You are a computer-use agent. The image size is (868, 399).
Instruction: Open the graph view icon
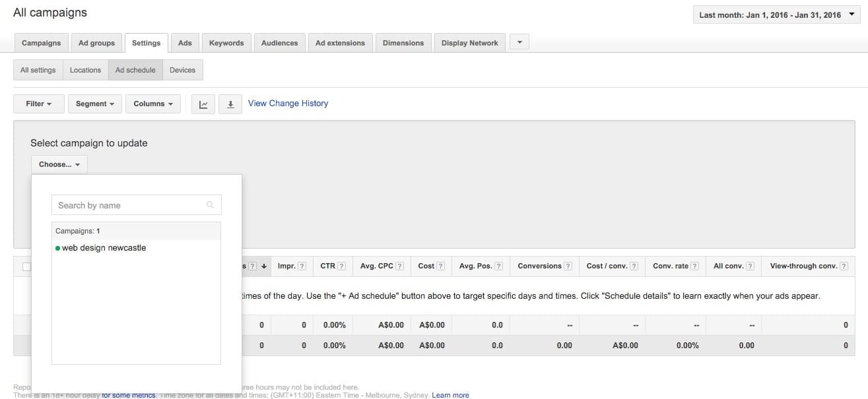[x=203, y=104]
